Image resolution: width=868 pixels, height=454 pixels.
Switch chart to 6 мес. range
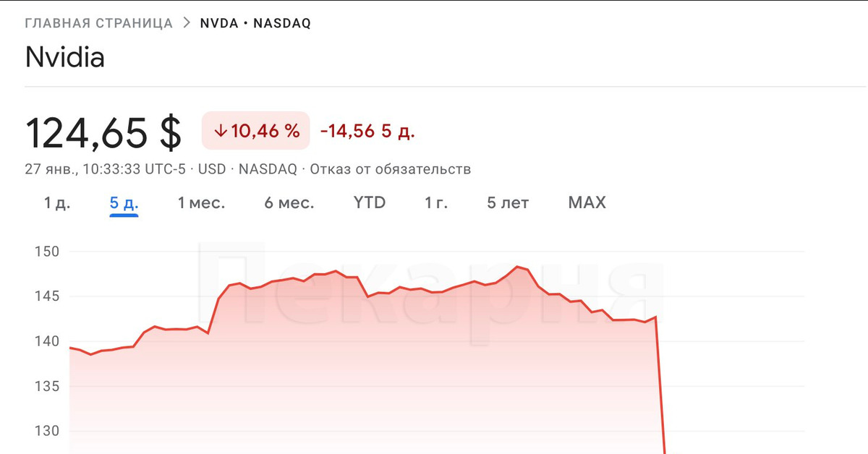click(289, 203)
